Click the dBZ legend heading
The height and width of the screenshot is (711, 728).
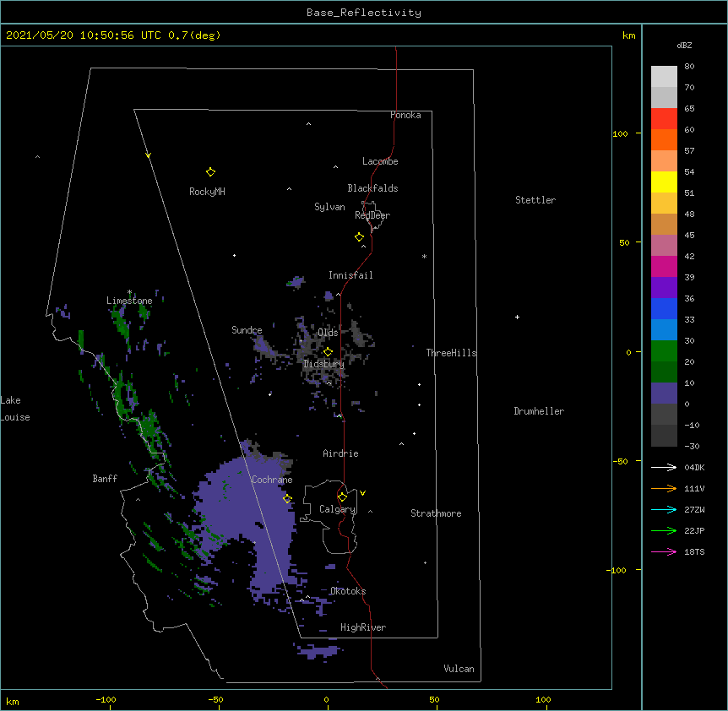point(684,45)
